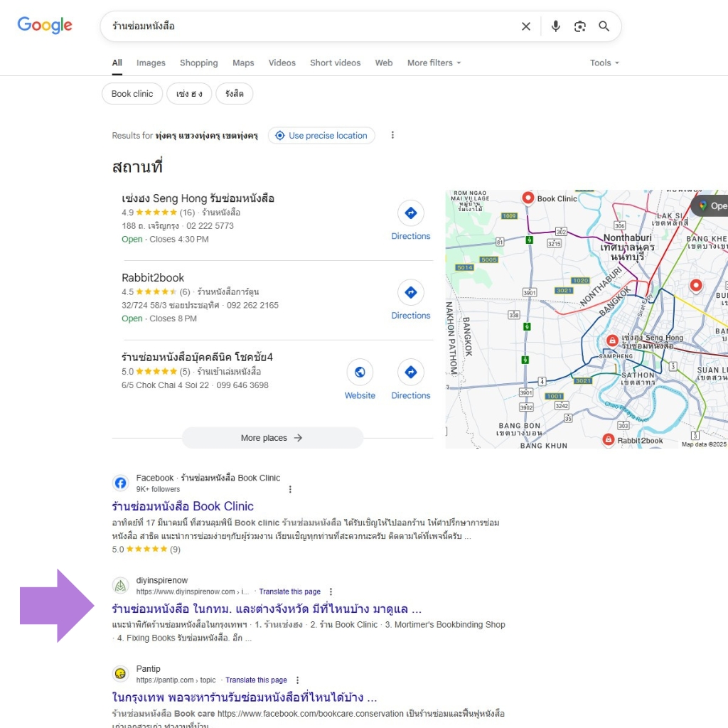Image resolution: width=728 pixels, height=728 pixels.
Task: Clear the search query with X
Action: click(x=525, y=26)
